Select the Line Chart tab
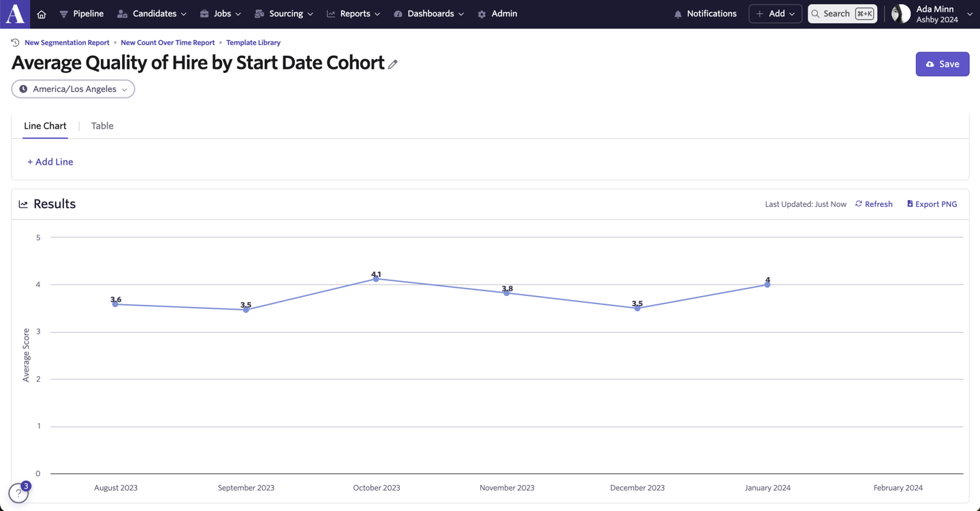The height and width of the screenshot is (511, 980). (45, 126)
